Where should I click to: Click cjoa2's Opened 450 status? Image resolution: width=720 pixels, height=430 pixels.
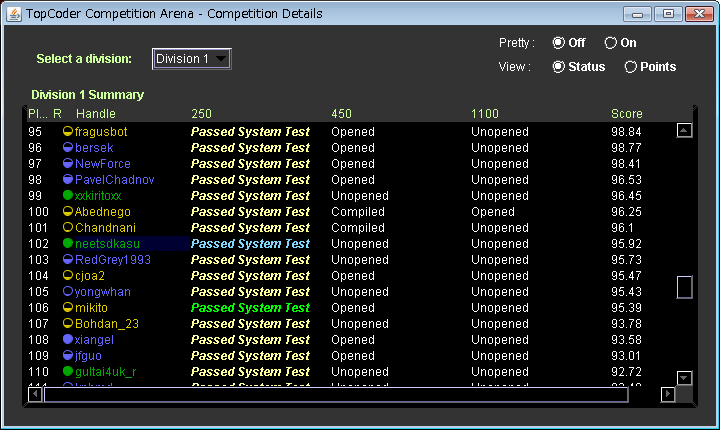pyautogui.click(x=353, y=276)
